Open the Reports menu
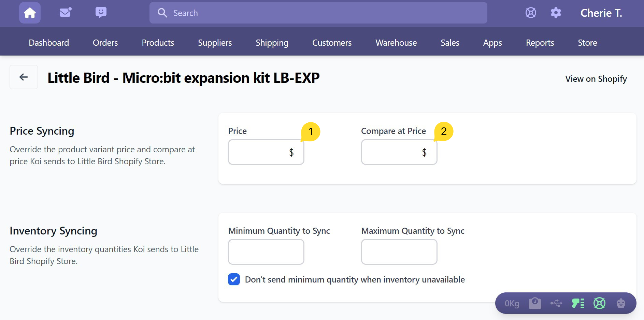This screenshot has width=644, height=320. click(x=540, y=43)
